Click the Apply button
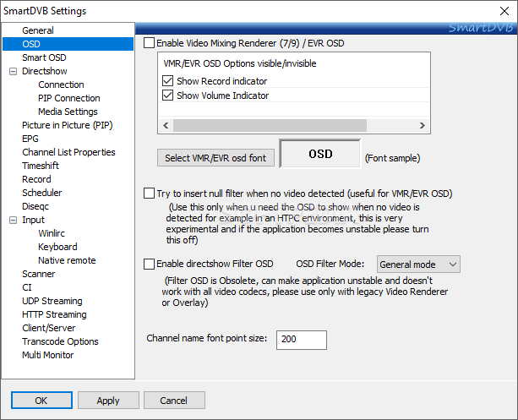The image size is (518, 420). [x=108, y=401]
